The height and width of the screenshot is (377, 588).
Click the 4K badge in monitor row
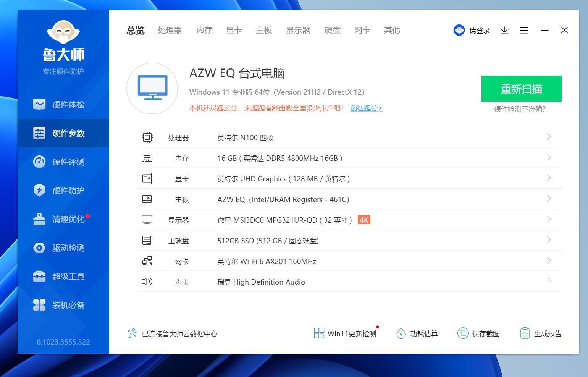click(x=364, y=220)
